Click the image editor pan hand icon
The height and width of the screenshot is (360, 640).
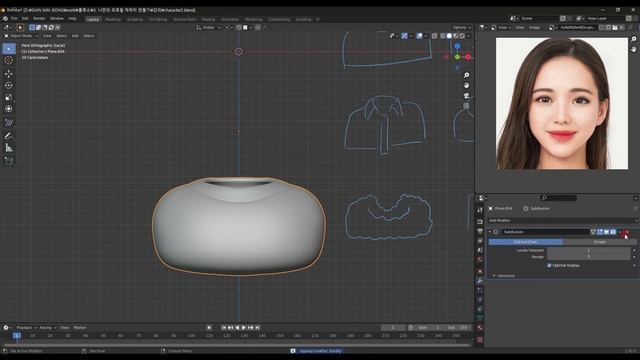pyautogui.click(x=633, y=49)
